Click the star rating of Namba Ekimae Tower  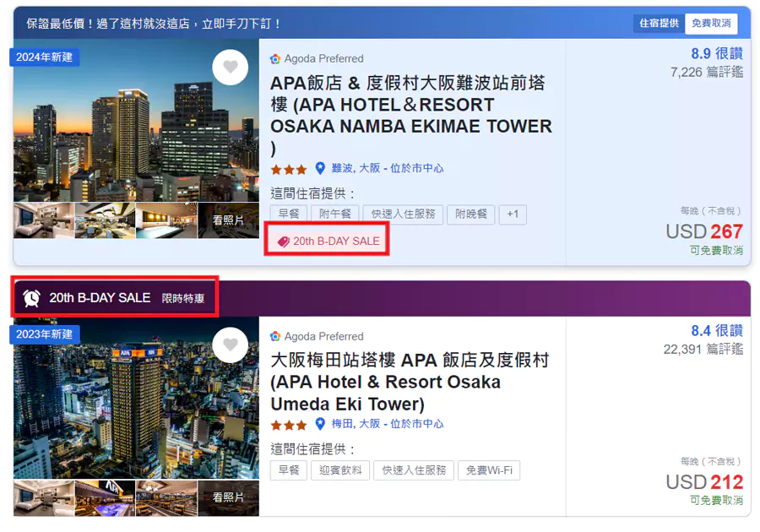click(289, 170)
